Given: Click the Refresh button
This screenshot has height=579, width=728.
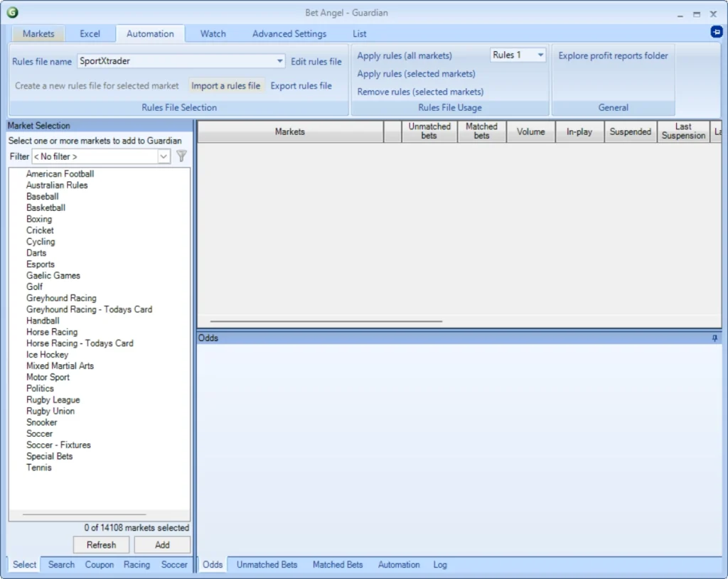Looking at the screenshot, I should coord(101,545).
